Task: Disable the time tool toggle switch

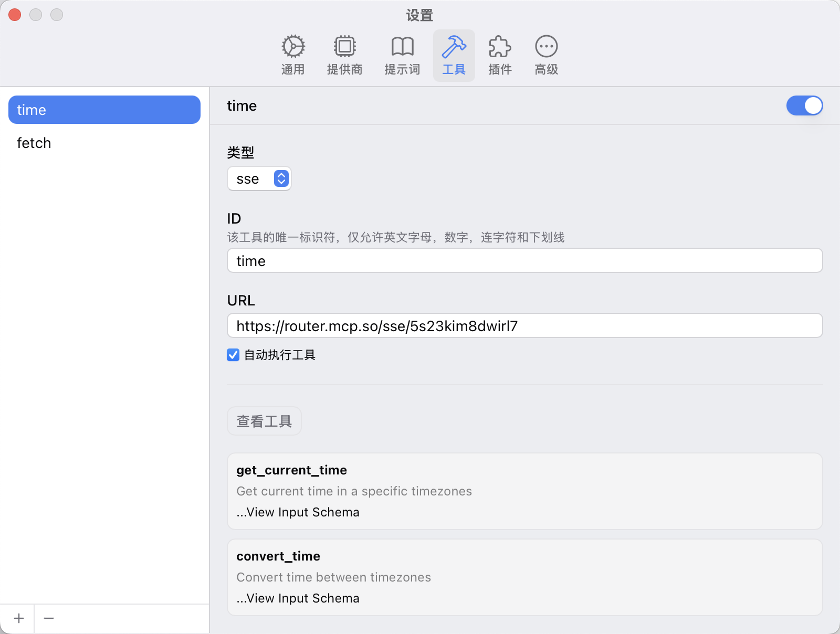Action: pos(804,105)
